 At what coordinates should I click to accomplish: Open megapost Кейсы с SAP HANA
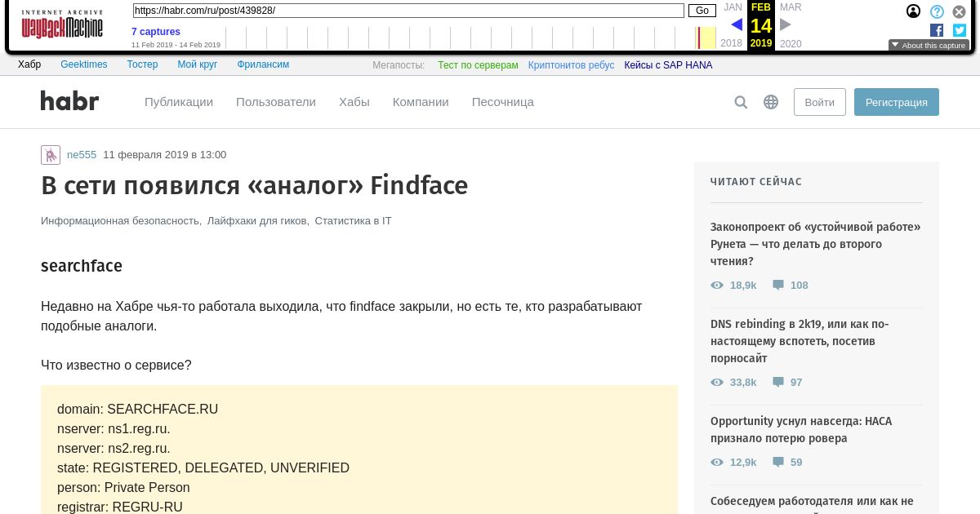[x=668, y=65]
